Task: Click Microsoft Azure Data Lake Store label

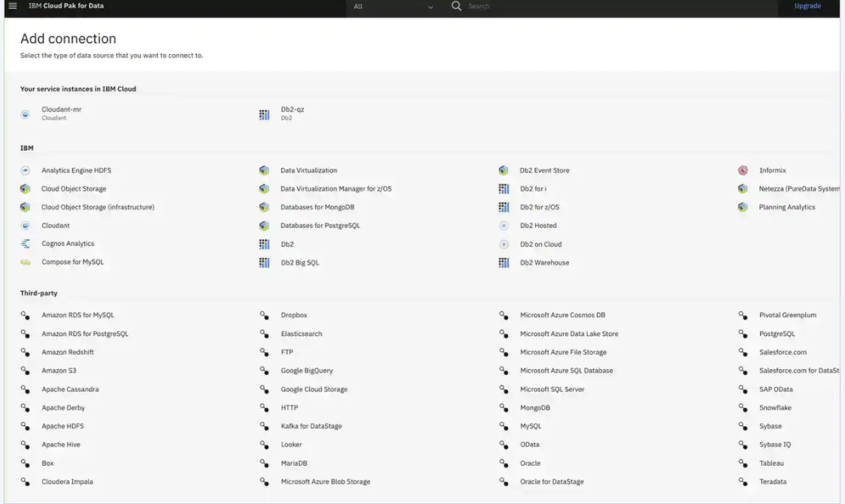Action: click(569, 334)
